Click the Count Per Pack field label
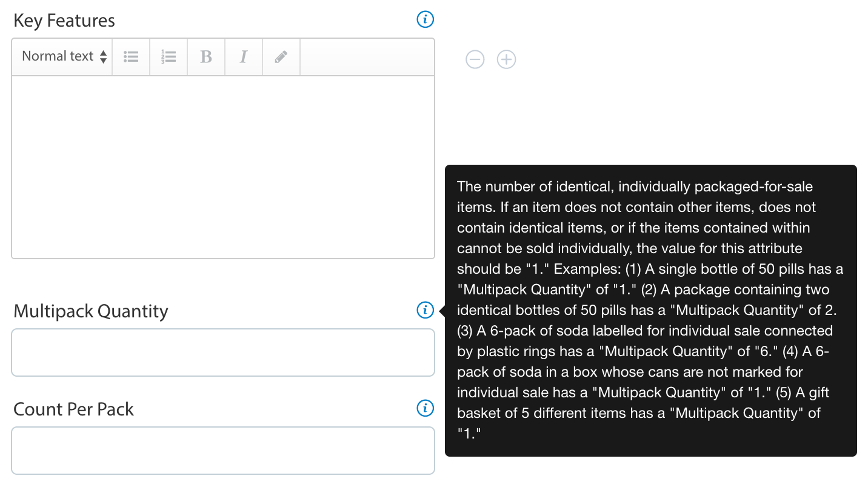 [73, 409]
